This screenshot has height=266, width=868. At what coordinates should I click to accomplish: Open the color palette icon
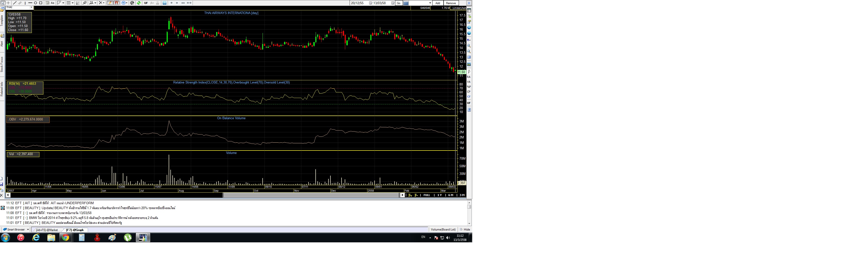pos(132,3)
